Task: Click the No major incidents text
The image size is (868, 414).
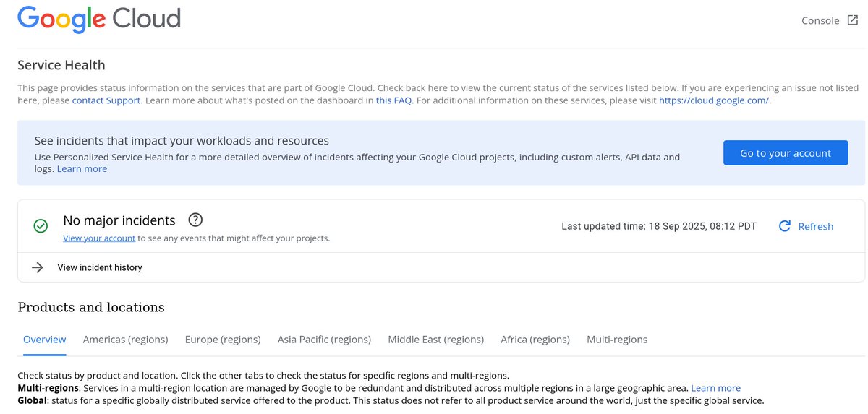Action: pyautogui.click(x=119, y=220)
